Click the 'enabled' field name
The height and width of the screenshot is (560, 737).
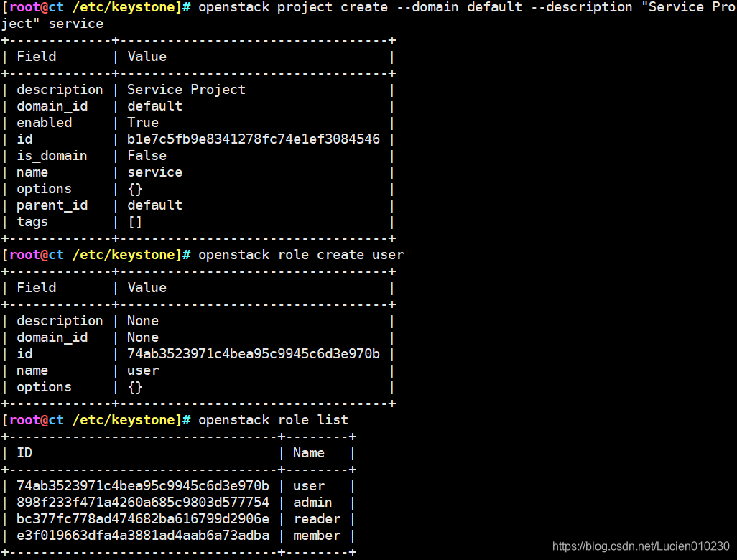(x=45, y=123)
